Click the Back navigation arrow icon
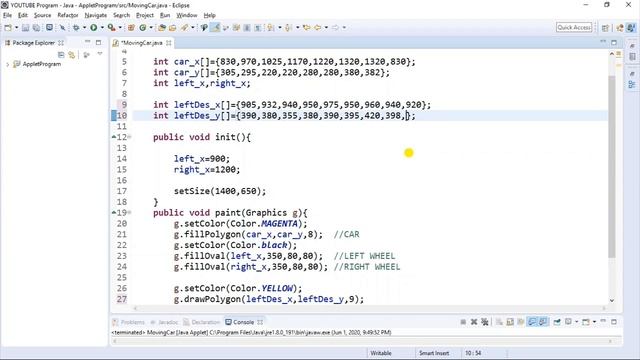This screenshot has width=640, height=360. click(x=318, y=27)
